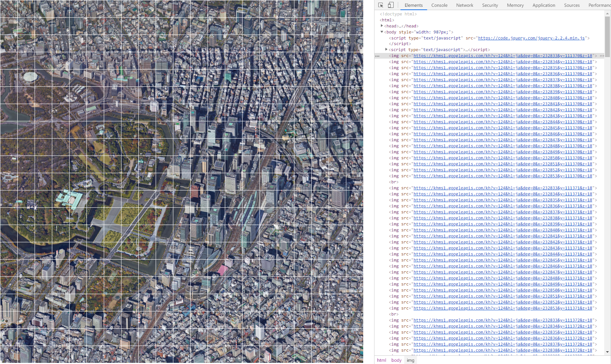Click the map tile with the teal-roofed palace
The height and width of the screenshot is (364, 611).
[78, 199]
